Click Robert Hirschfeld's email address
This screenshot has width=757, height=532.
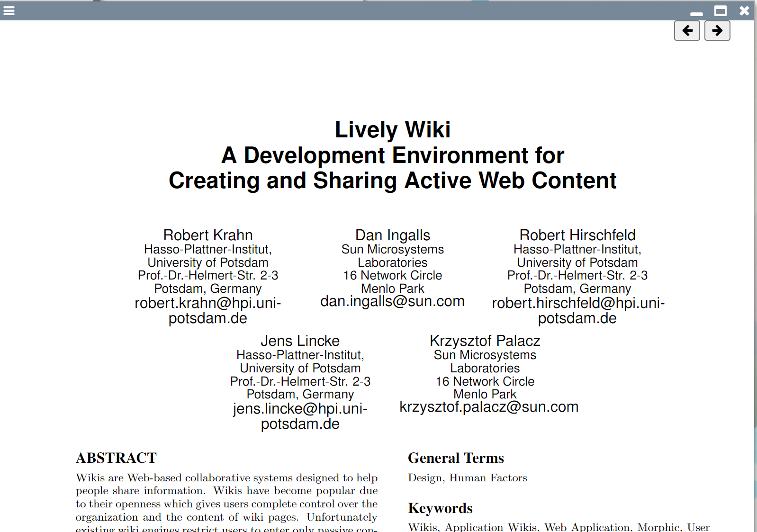578,310
